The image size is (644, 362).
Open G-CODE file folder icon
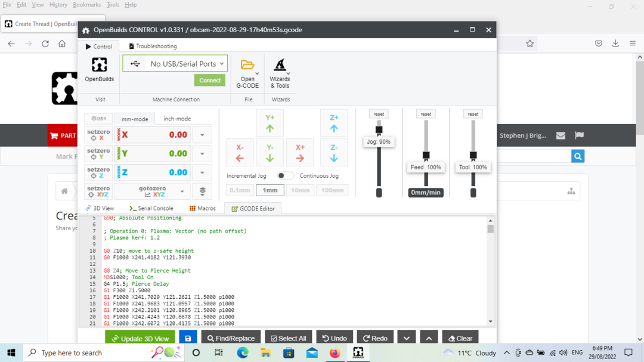click(247, 64)
